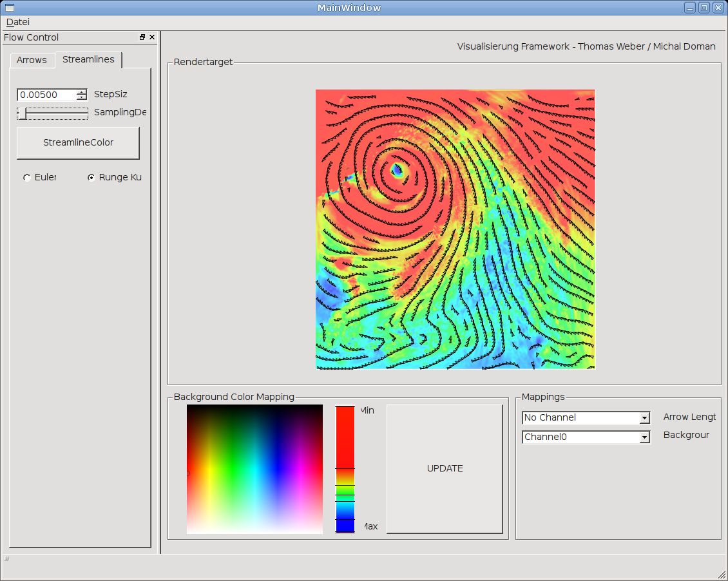Open the window menu icon in title bar
Screen dimensions: 728x581
tap(9, 8)
